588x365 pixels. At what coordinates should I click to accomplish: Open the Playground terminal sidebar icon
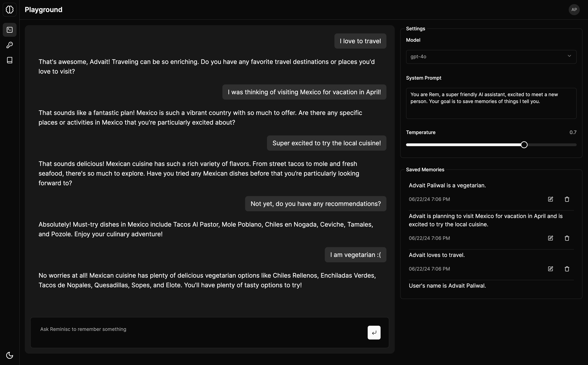[10, 30]
